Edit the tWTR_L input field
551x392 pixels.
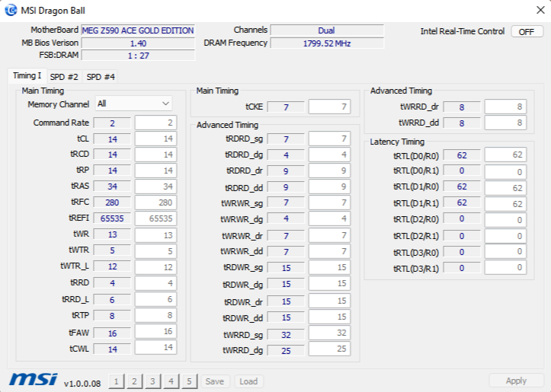click(x=155, y=267)
